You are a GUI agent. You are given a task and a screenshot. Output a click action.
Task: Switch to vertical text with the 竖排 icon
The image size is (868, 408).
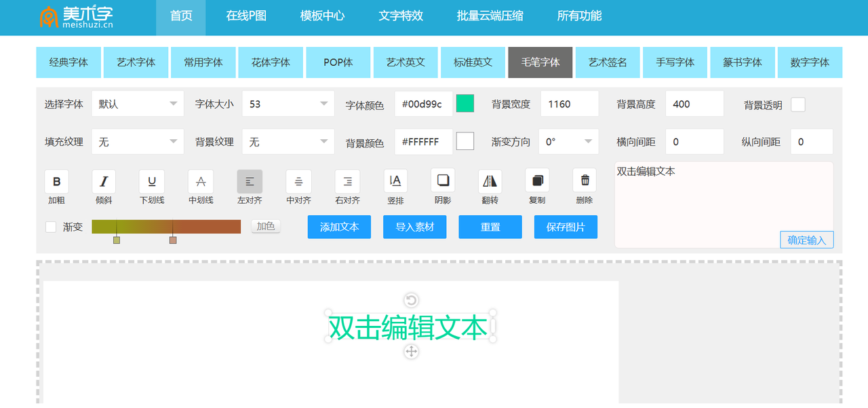click(x=395, y=181)
